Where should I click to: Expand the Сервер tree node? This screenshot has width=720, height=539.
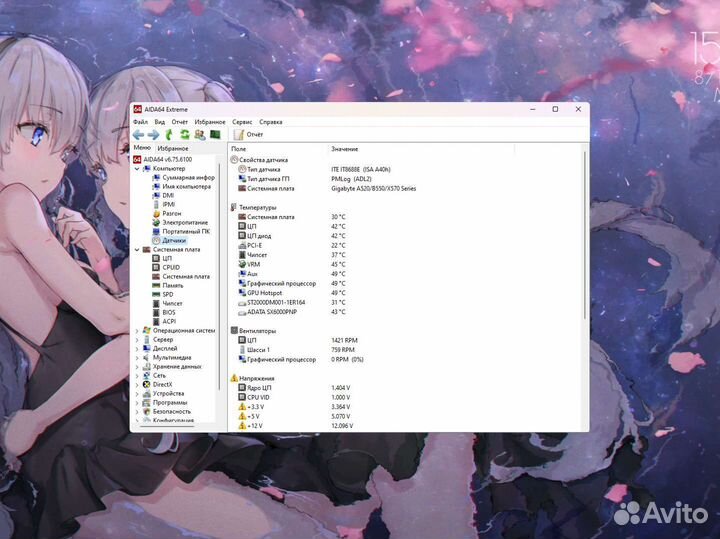tap(137, 340)
